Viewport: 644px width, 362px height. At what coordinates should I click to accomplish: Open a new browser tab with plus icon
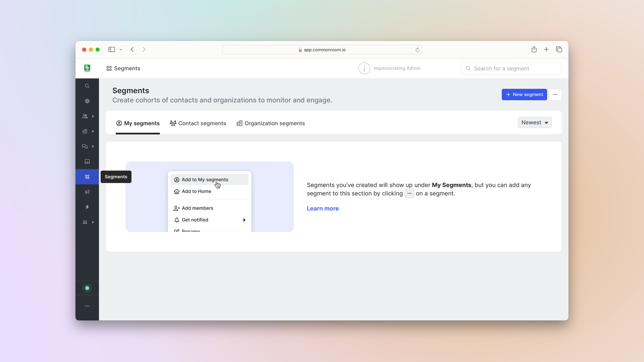[546, 49]
